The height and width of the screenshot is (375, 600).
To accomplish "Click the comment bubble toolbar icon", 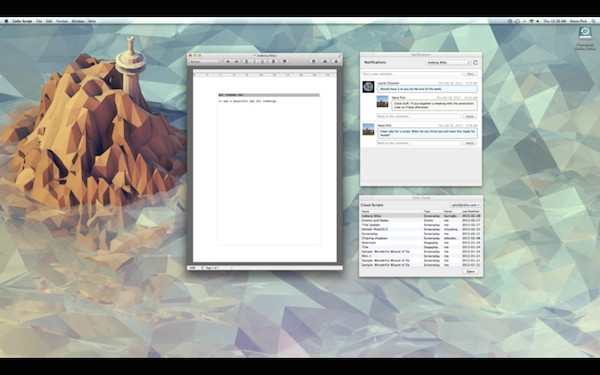I will (284, 61).
